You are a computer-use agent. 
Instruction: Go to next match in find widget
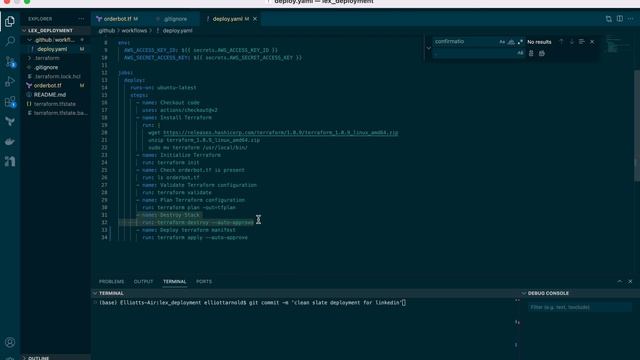point(571,42)
